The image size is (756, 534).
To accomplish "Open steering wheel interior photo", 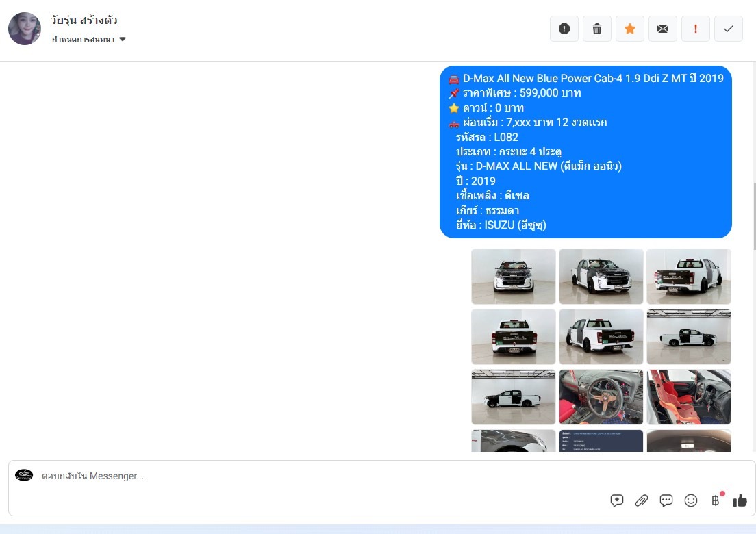I will (601, 397).
